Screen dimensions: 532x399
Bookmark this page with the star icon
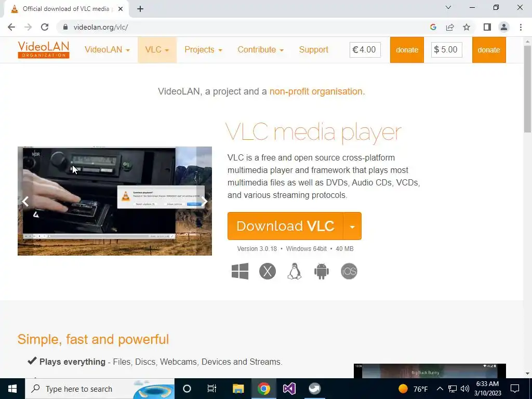click(x=467, y=27)
